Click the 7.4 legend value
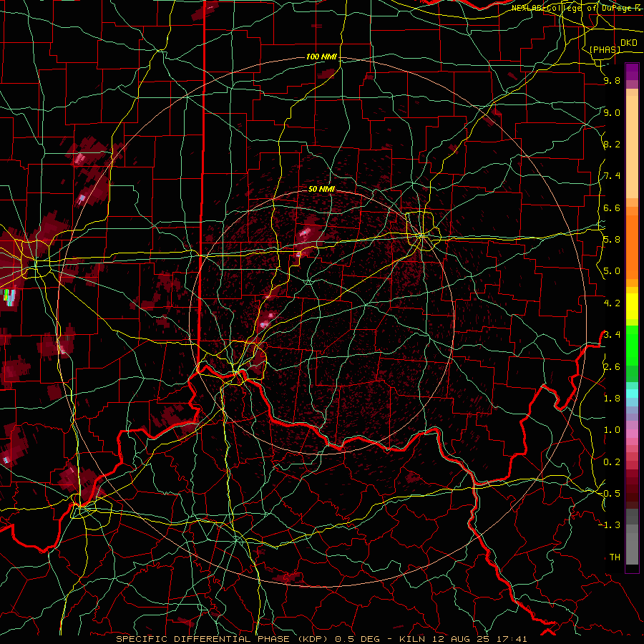644x644 pixels. click(612, 176)
